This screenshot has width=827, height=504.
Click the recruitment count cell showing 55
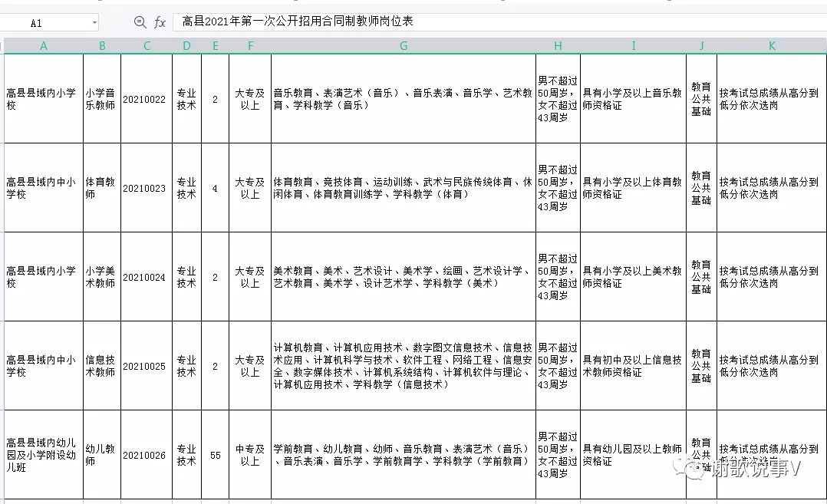(216, 456)
